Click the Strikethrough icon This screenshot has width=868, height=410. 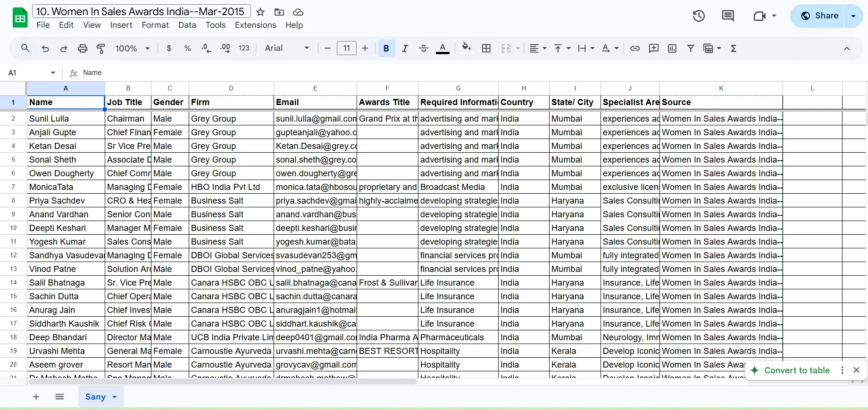pyautogui.click(x=424, y=48)
